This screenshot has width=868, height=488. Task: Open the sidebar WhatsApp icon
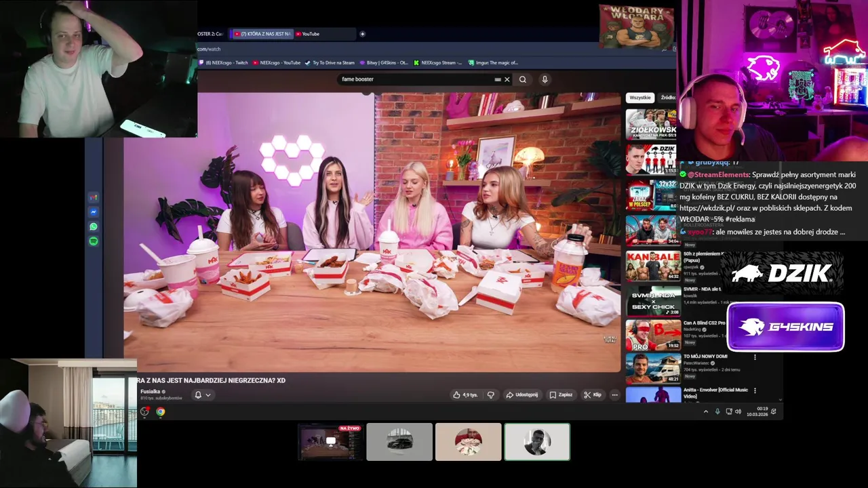[x=94, y=227]
